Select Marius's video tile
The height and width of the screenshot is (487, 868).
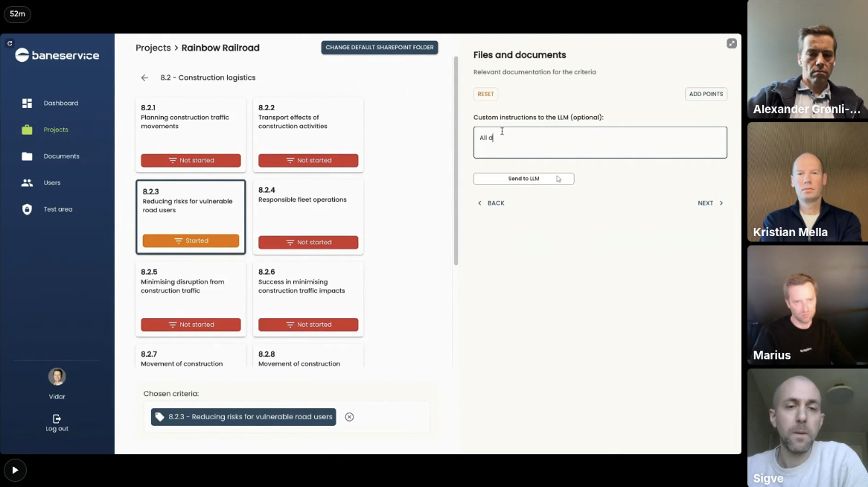tap(808, 305)
